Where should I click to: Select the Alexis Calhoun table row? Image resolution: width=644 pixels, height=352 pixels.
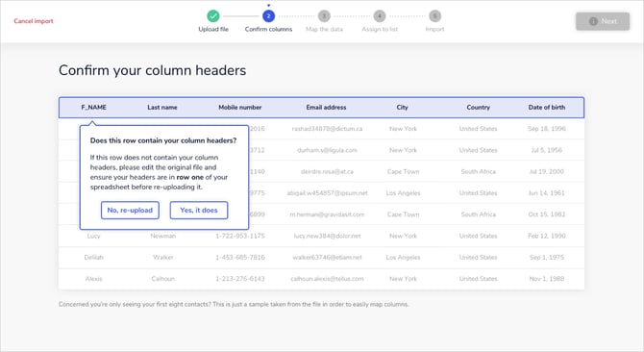(321, 279)
